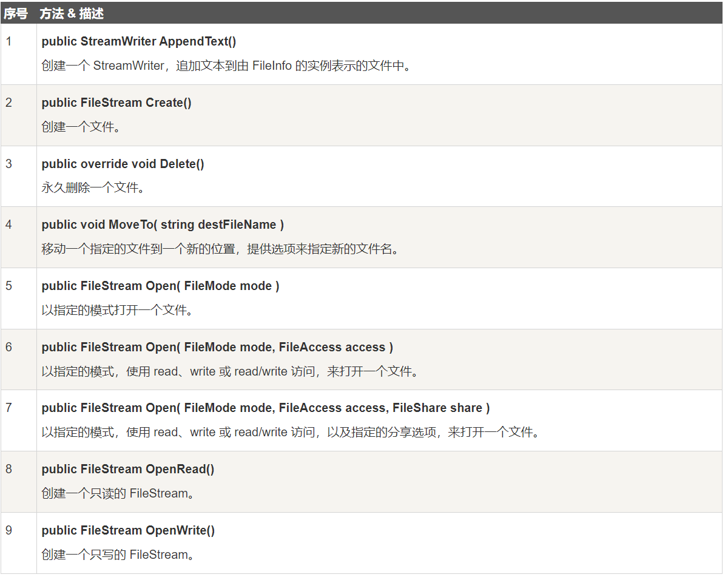This screenshot has height=577, width=728.
Task: Click the OpenRead() method signature
Action: pyautogui.click(x=127, y=469)
